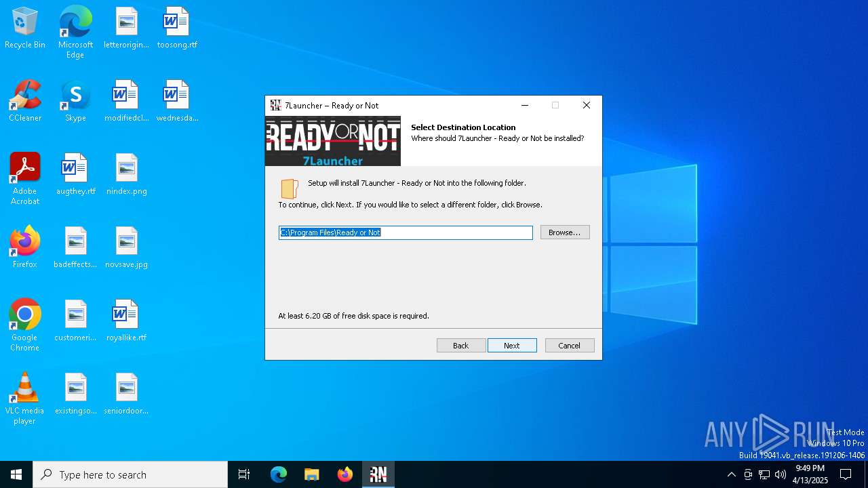868x488 pixels.
Task: Open the volume control in tray
Action: 781,474
